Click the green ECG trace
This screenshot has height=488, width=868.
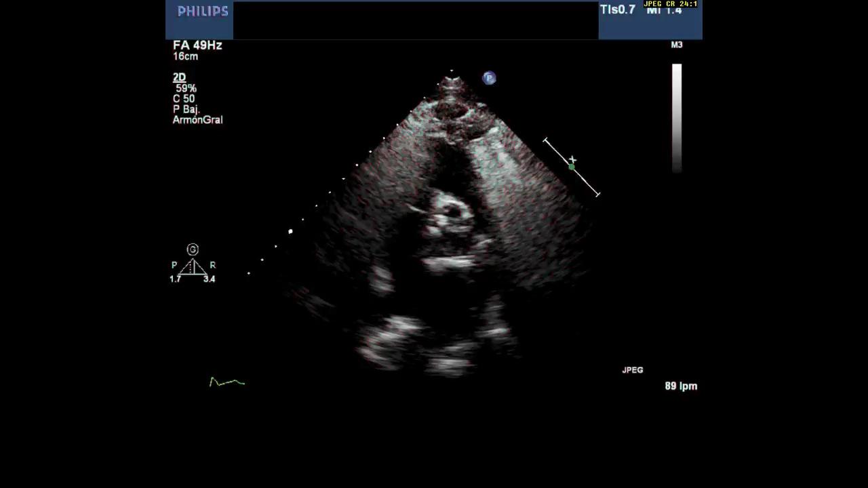coord(226,382)
